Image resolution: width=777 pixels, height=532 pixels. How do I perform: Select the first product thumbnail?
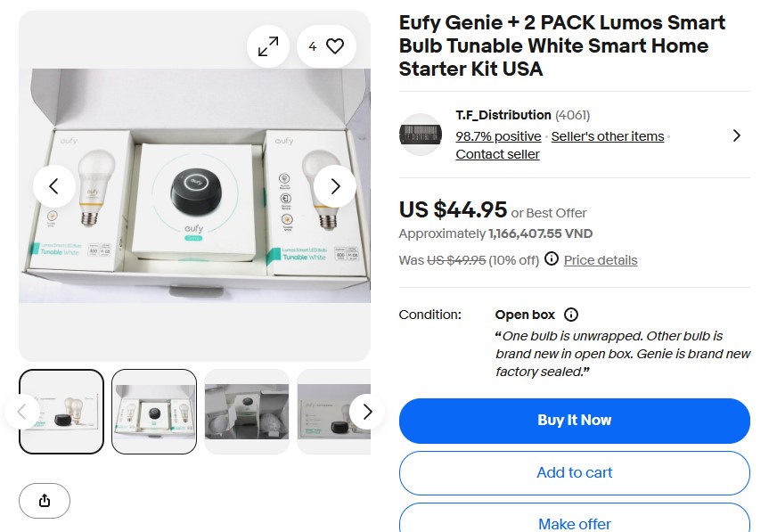(x=61, y=411)
